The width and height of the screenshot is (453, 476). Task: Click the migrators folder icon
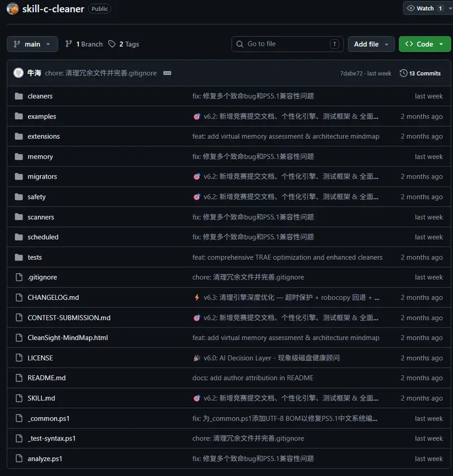click(x=19, y=176)
